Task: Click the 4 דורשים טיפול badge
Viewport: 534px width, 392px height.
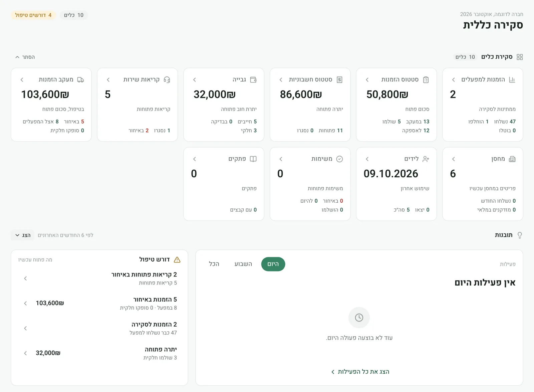Action: 33,15
